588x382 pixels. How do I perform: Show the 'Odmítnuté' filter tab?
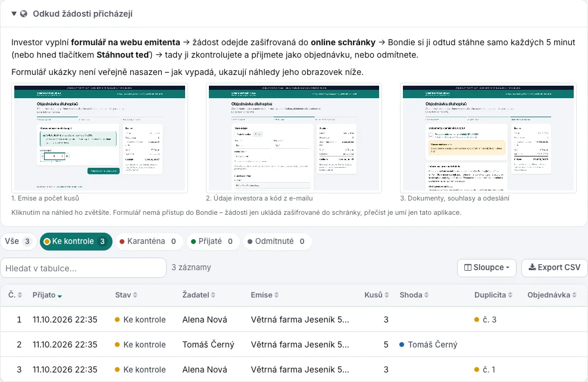[x=277, y=242]
